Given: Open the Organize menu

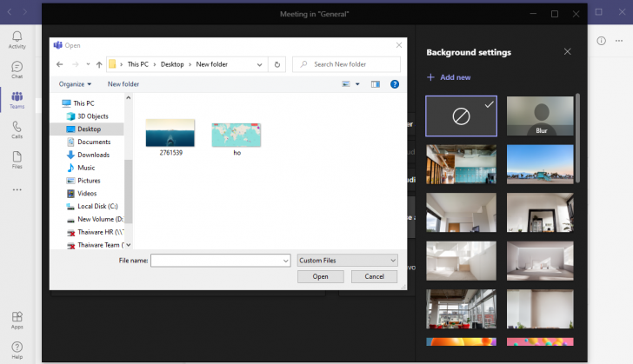Looking at the screenshot, I should click(x=75, y=84).
